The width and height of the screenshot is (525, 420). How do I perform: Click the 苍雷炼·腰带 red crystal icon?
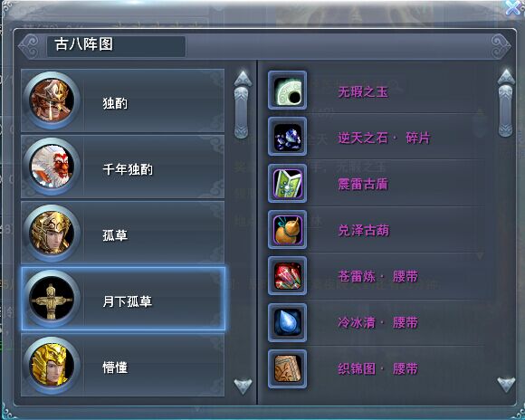pyautogui.click(x=287, y=276)
